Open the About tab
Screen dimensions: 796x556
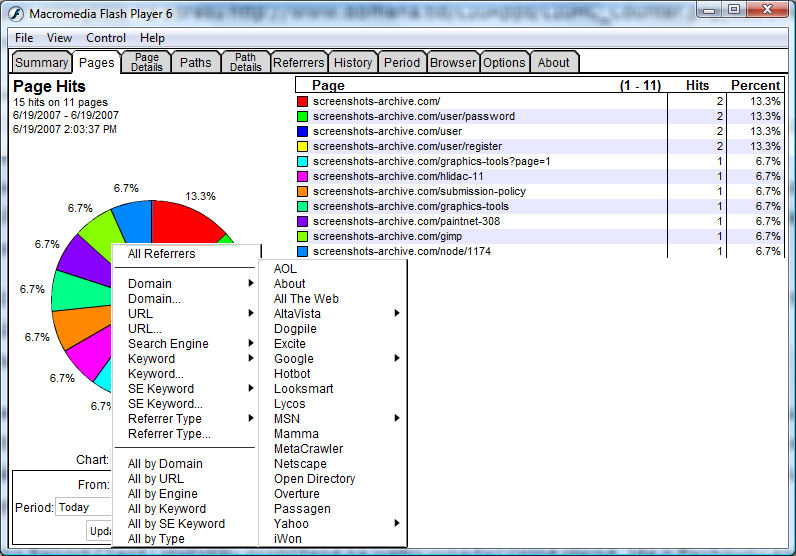pyautogui.click(x=553, y=62)
